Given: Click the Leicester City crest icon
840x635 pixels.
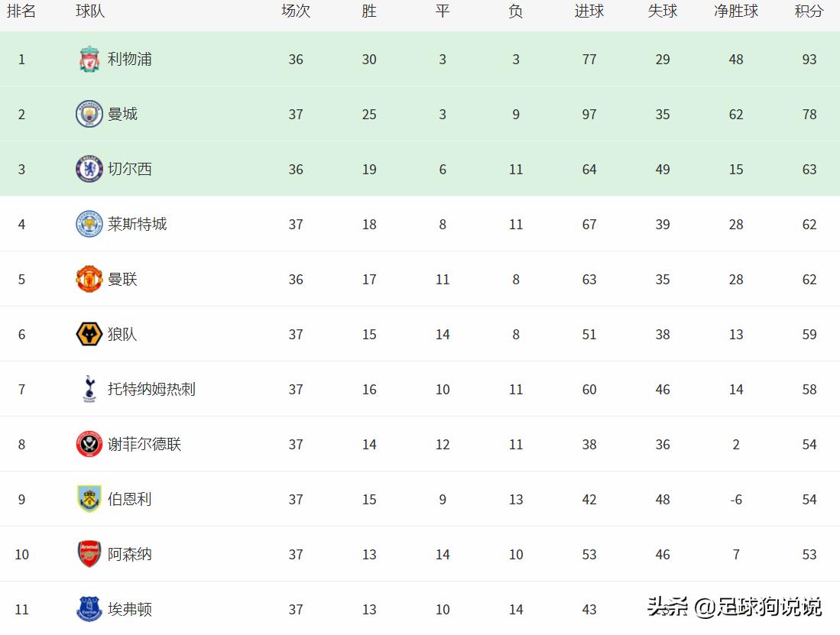Looking at the screenshot, I should [89, 225].
